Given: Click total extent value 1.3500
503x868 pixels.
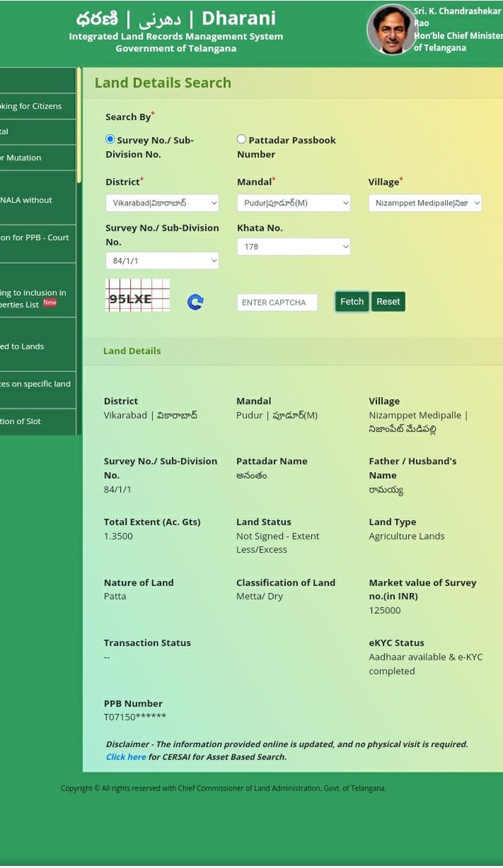Looking at the screenshot, I should click(x=118, y=536).
